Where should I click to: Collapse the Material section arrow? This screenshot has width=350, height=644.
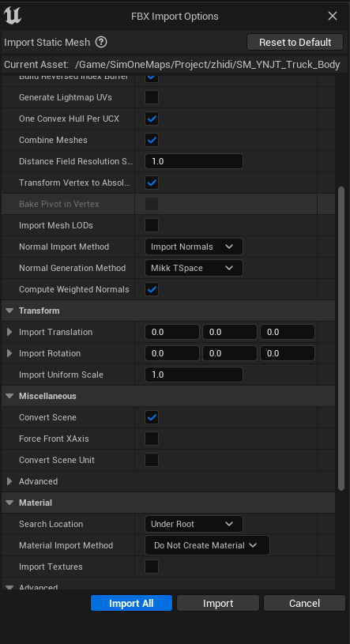[9, 503]
